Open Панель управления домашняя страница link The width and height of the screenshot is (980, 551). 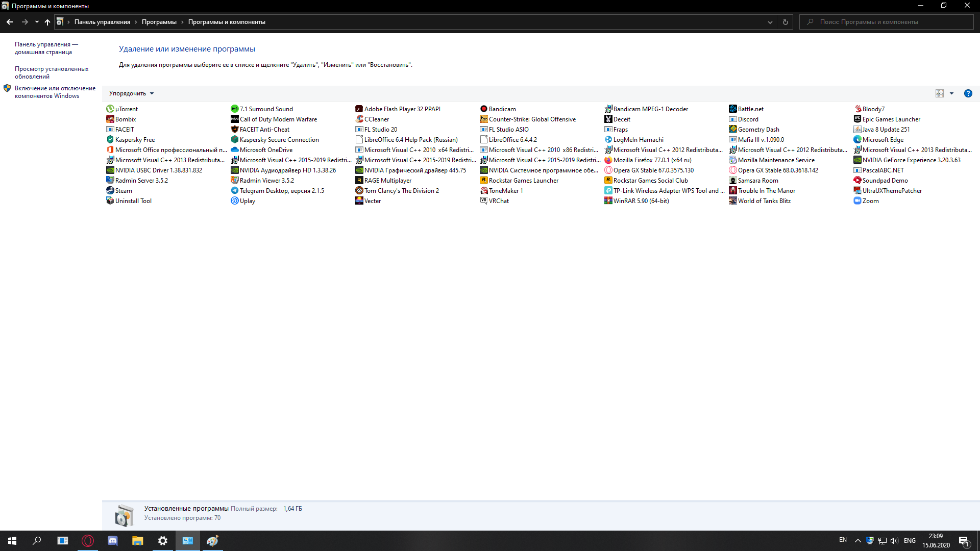[46, 48]
